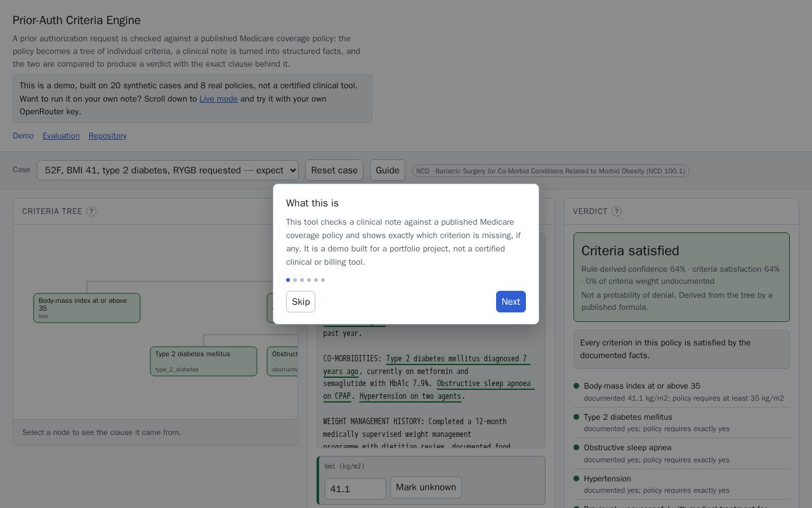Viewport: 812px width, 508px height.
Task: Skip the guided tour
Action: (x=301, y=302)
